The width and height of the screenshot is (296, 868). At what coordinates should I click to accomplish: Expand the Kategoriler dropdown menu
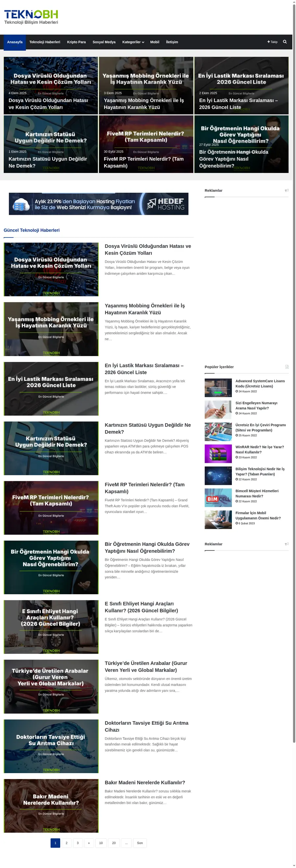[133, 42]
